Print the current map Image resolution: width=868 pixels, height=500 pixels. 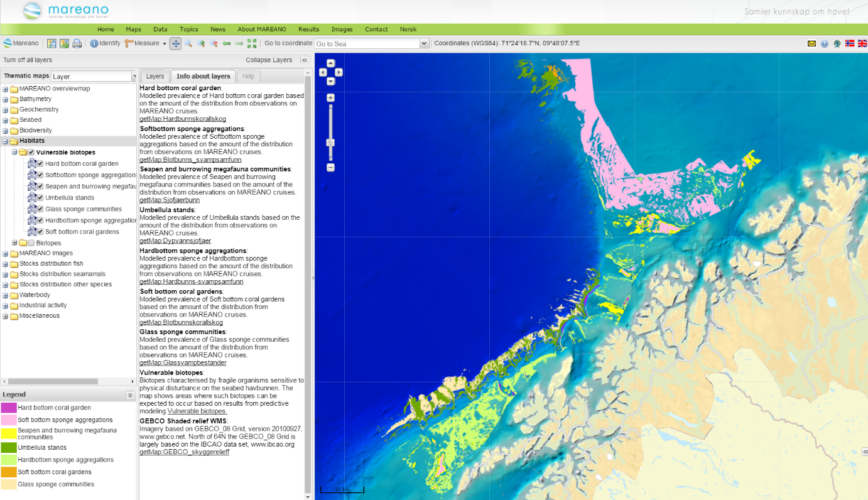pos(77,43)
